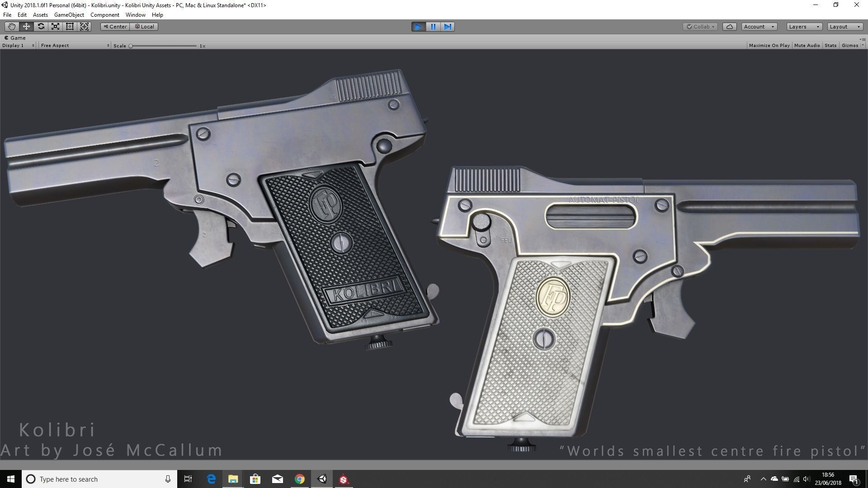This screenshot has height=488, width=868.
Task: Open the clock and date flyout
Action: (x=828, y=479)
